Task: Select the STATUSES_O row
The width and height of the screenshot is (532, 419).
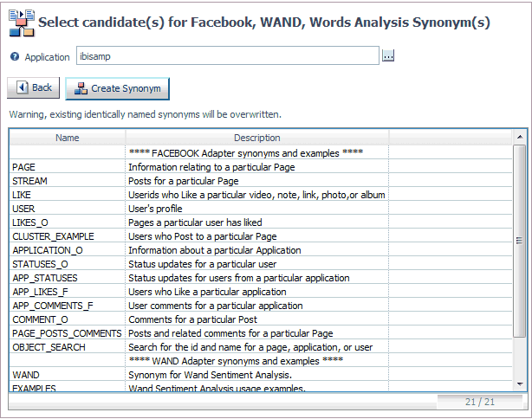Action: (261, 264)
